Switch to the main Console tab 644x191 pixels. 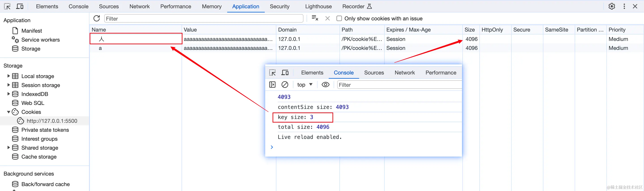tap(78, 6)
